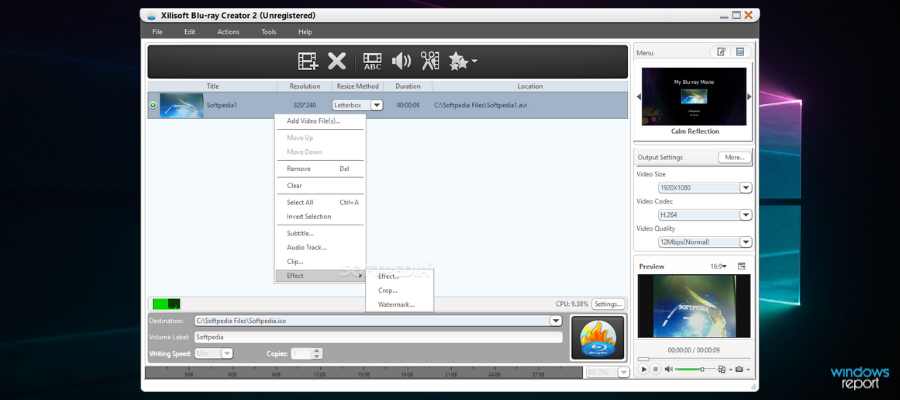Screen dimensions: 900x400
Task: Open the Tools menu
Action: [269, 32]
